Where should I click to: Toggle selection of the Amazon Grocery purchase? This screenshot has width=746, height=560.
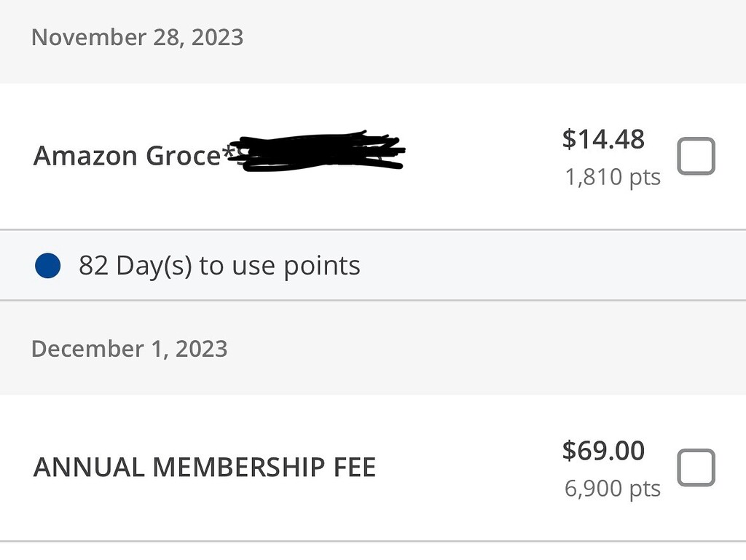(x=696, y=155)
